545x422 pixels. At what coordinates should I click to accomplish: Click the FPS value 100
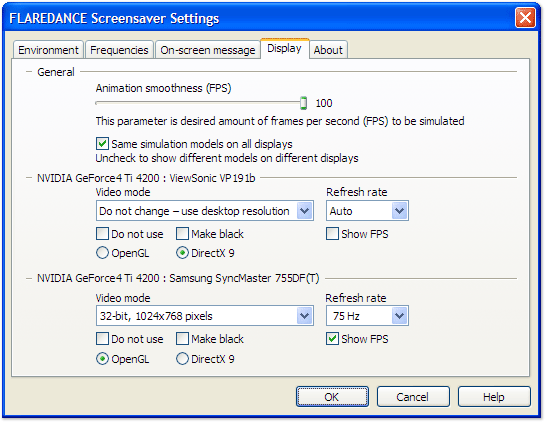tap(324, 103)
